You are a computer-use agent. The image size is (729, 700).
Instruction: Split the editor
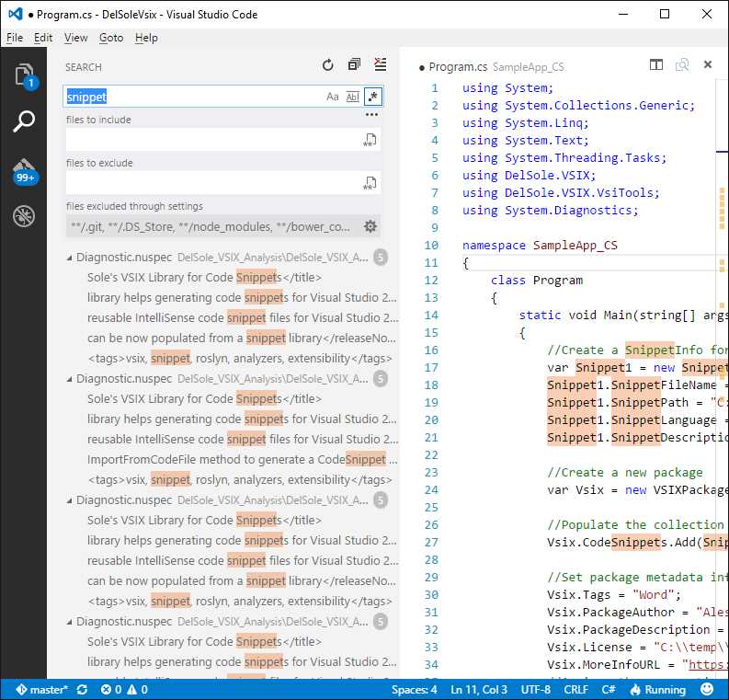[x=656, y=64]
